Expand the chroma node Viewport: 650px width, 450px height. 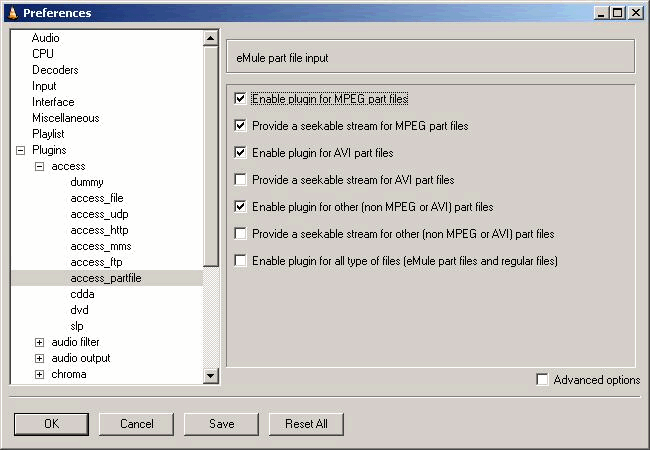pyautogui.click(x=39, y=374)
